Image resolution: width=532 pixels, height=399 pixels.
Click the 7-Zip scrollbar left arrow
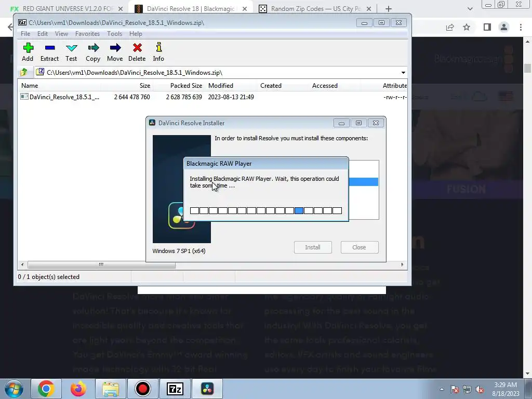[x=22, y=264]
